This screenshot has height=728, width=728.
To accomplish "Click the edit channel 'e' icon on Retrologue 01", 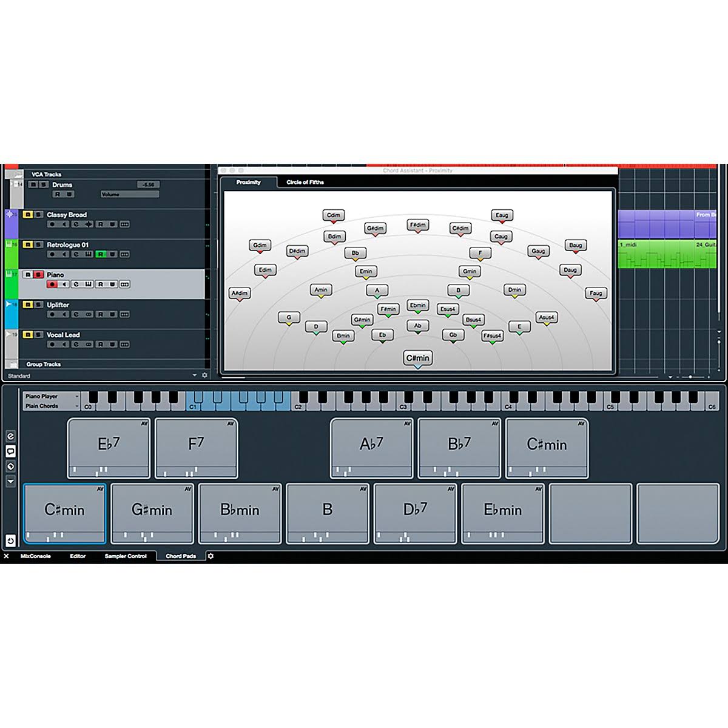I will coord(76,254).
